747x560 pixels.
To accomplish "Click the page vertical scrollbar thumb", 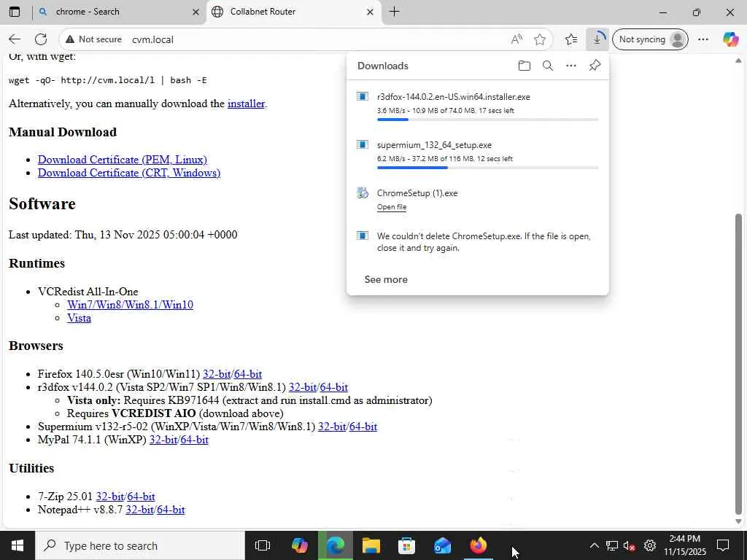I will (738, 365).
